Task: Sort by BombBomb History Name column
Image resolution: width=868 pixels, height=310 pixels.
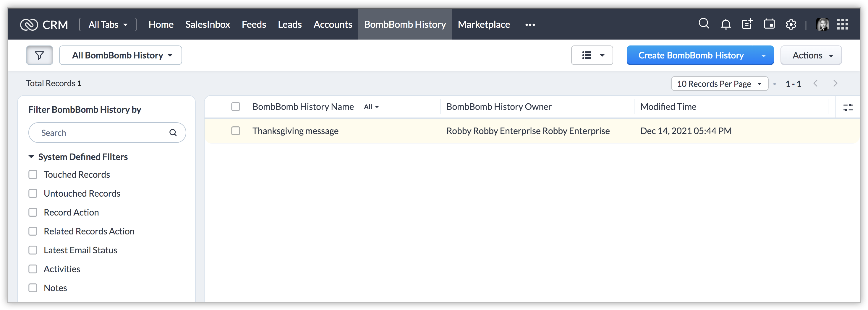Action: coord(303,107)
